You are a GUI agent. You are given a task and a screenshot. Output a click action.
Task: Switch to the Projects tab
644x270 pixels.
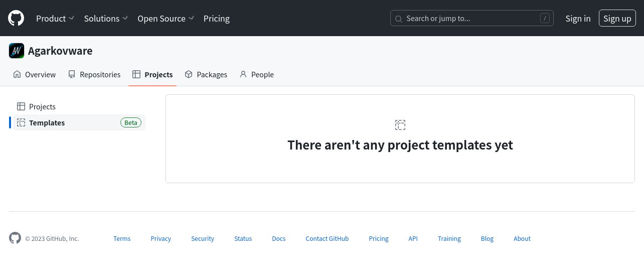[152, 74]
